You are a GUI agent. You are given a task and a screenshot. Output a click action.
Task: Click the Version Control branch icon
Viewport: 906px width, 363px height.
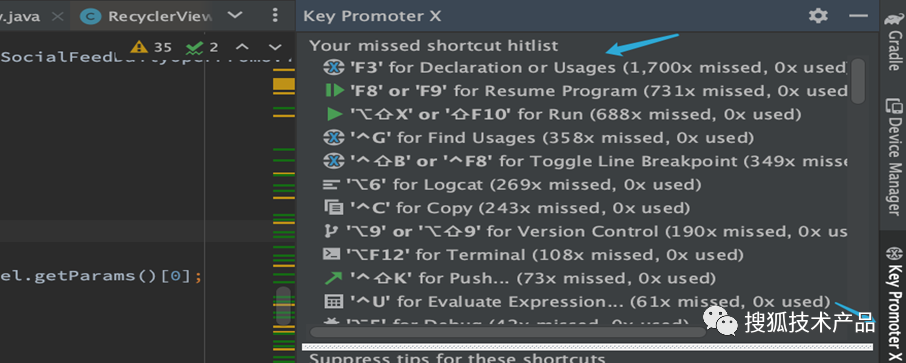[331, 231]
